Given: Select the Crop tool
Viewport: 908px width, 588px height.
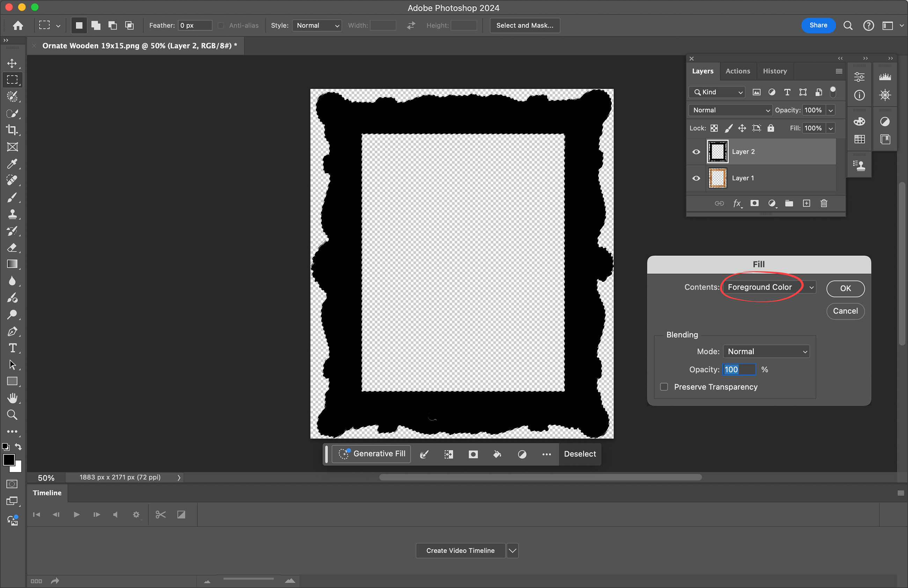Looking at the screenshot, I should 12,130.
